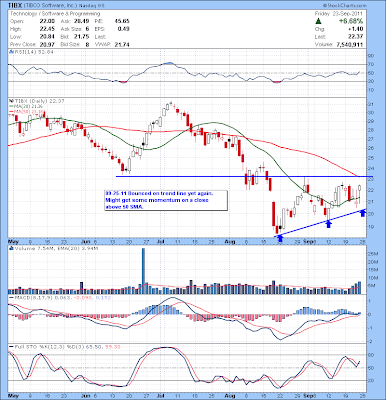The width and height of the screenshot is (386, 400).
Task: Click the date Friday 23-Sep-2011
Action: pos(339,14)
